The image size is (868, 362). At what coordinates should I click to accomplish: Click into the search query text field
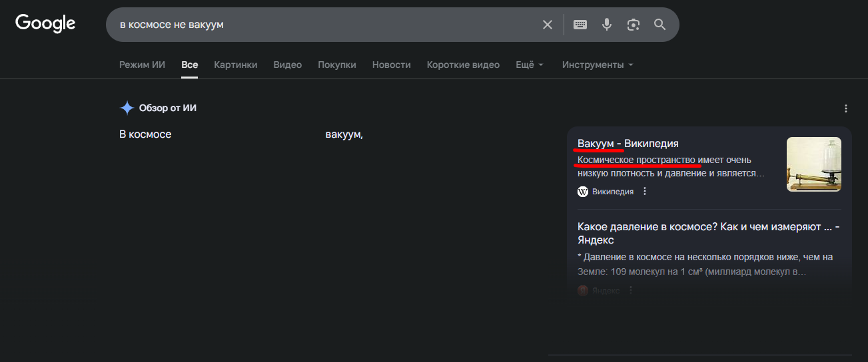[x=320, y=25]
